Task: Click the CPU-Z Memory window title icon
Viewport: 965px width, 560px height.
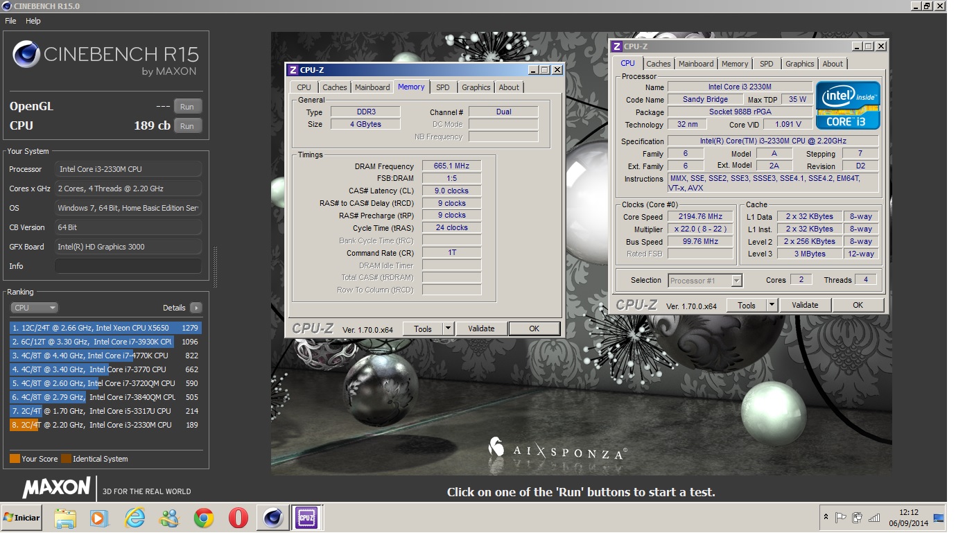Action: pos(293,70)
